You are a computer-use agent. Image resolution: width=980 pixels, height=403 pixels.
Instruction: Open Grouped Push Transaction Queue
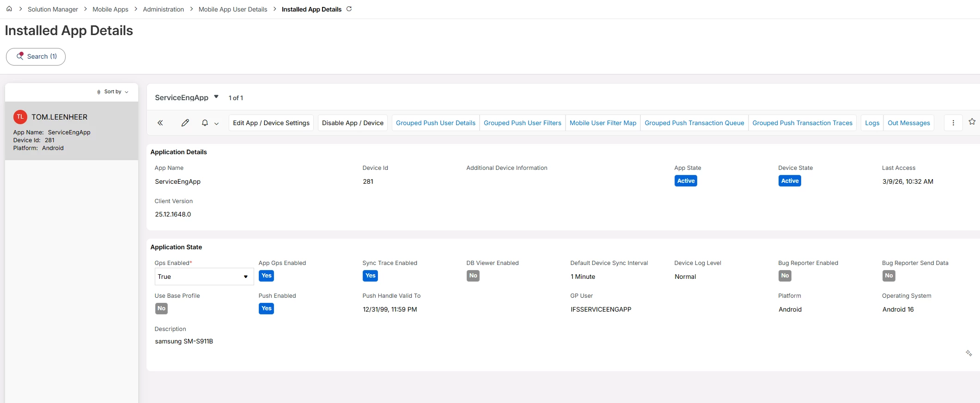694,123
